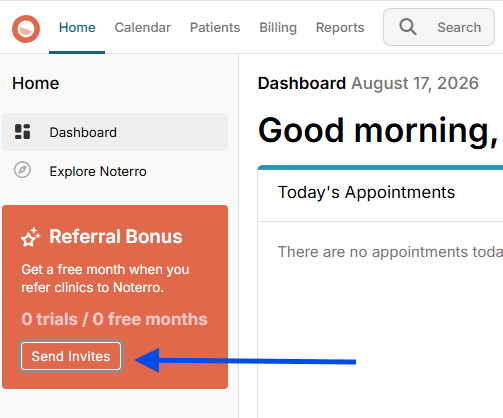Image resolution: width=503 pixels, height=418 pixels.
Task: Click the sparkle stars Referral Bonus icon
Action: (30, 237)
